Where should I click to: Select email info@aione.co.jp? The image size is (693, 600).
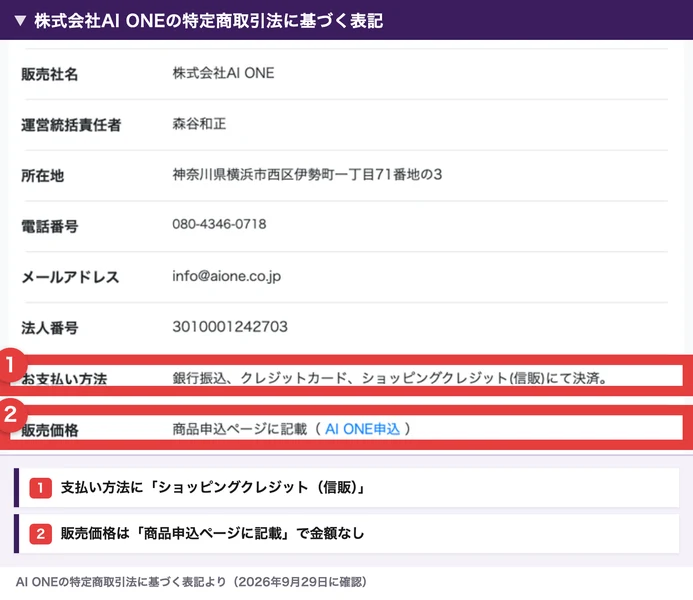(227, 276)
